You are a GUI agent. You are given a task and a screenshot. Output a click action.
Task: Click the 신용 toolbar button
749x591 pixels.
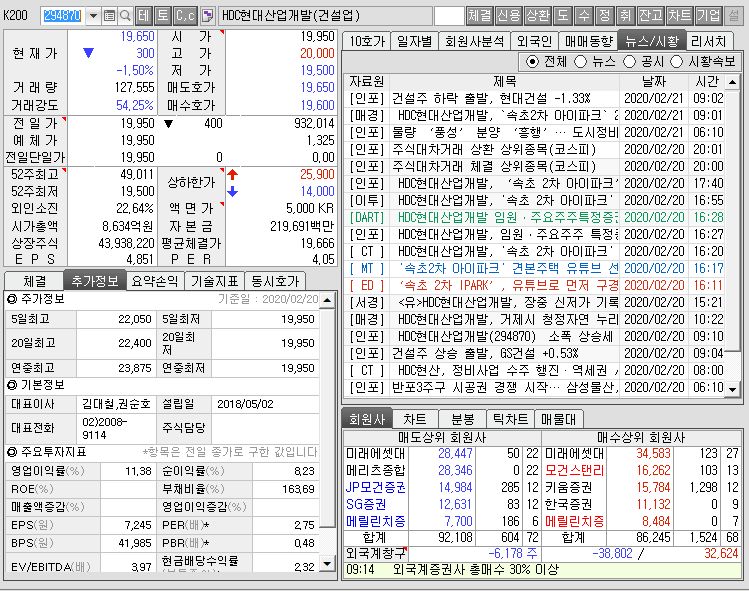(x=509, y=16)
